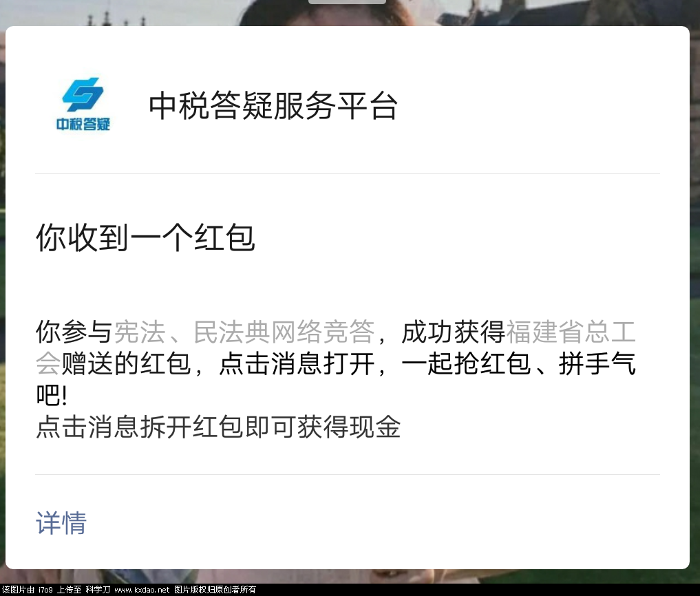
Task: Click the i7o9 uploader name in the watermark
Action: click(x=45, y=590)
